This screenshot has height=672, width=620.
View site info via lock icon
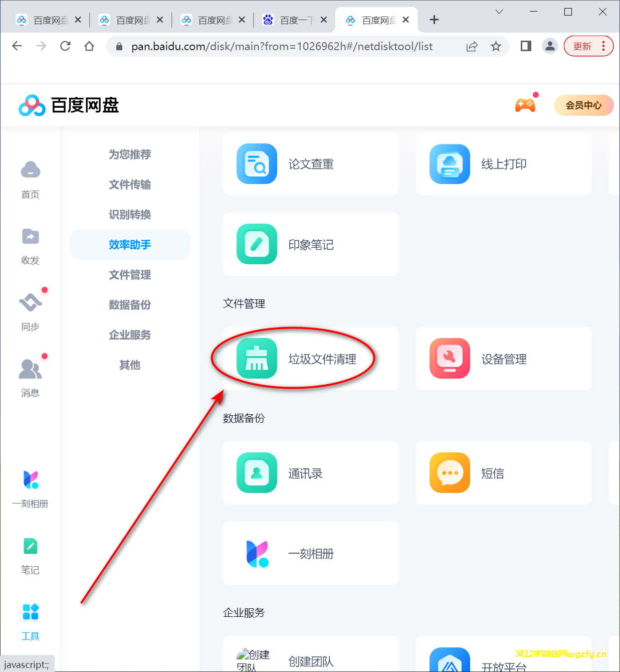pyautogui.click(x=119, y=46)
